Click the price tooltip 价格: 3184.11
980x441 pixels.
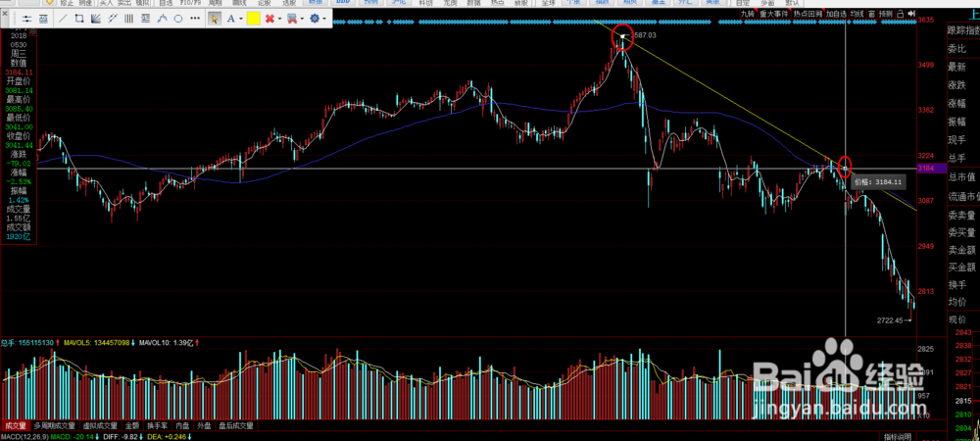[x=877, y=182]
